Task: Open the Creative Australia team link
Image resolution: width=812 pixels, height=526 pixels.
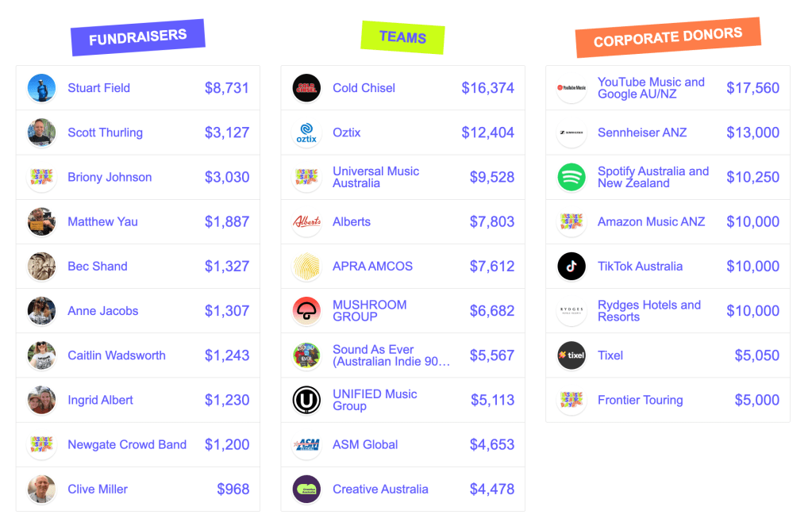Action: [x=380, y=490]
